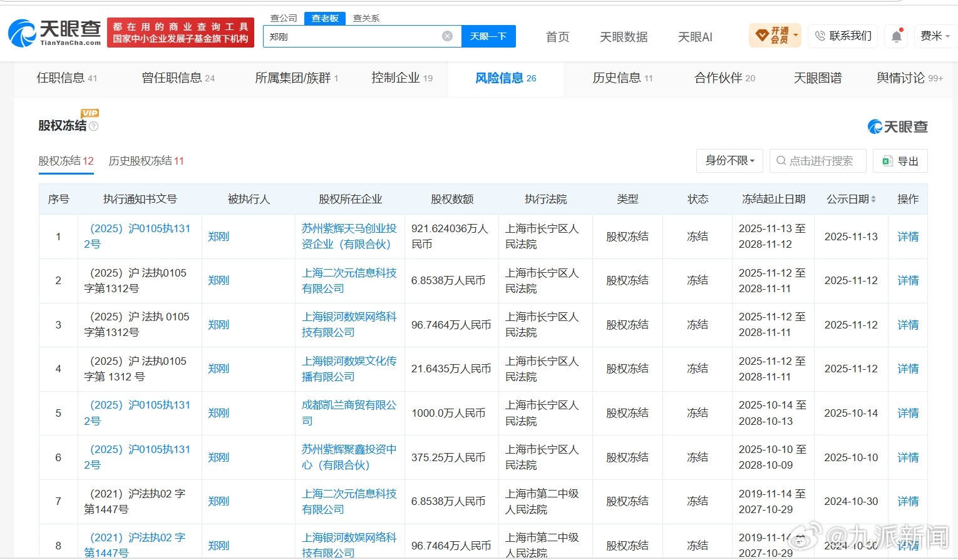Click the 执行通知书文号 column header
Screen dimensions: 958x560
(140, 199)
